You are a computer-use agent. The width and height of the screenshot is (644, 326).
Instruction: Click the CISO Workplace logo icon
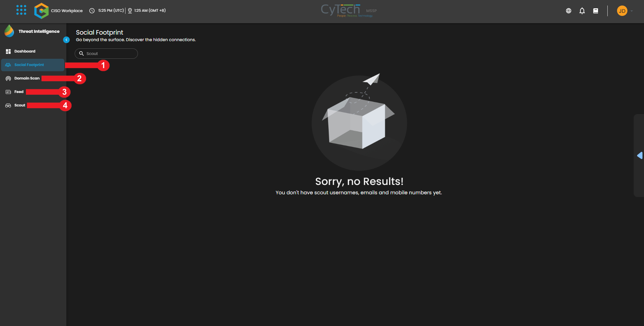click(x=41, y=11)
